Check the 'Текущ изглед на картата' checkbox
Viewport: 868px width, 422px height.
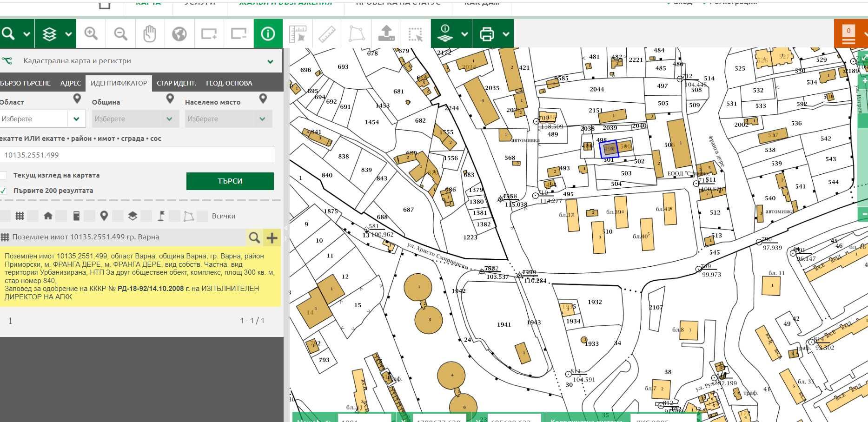(x=4, y=175)
